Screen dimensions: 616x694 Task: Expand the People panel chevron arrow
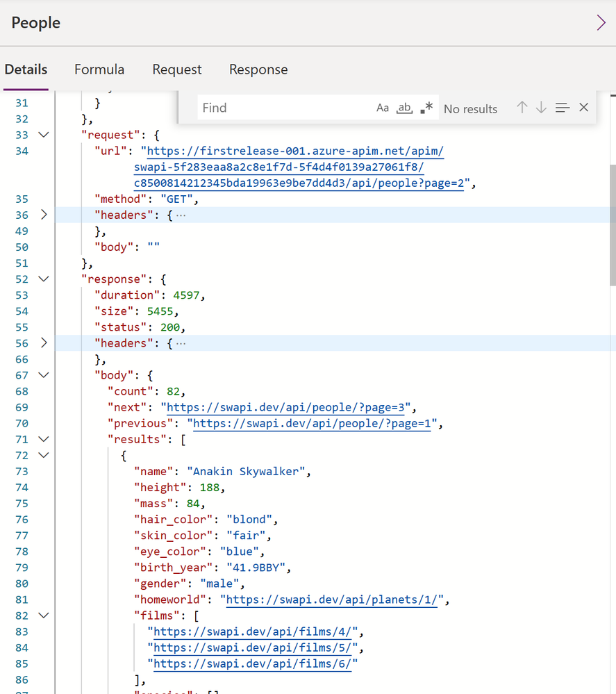coord(601,22)
